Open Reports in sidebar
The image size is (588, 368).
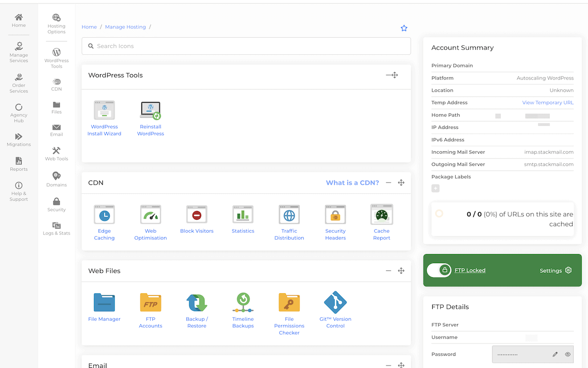19,164
